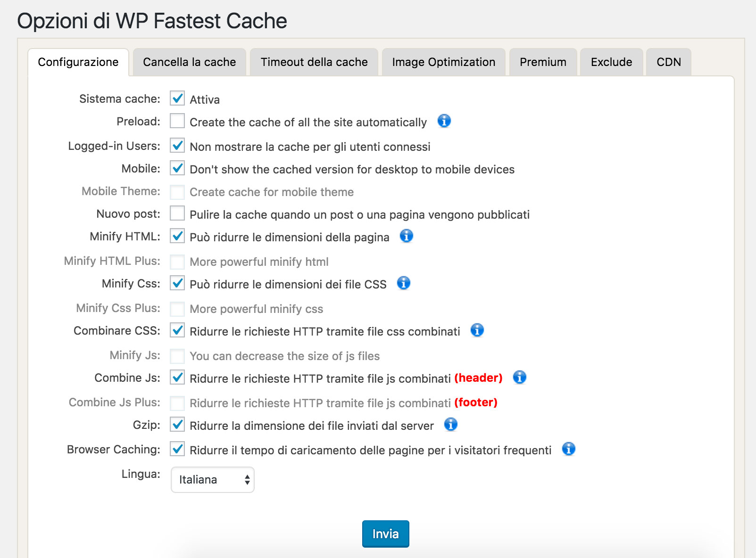Check the Minify HTML Plus checkbox
This screenshot has height=558, width=756.
(177, 262)
